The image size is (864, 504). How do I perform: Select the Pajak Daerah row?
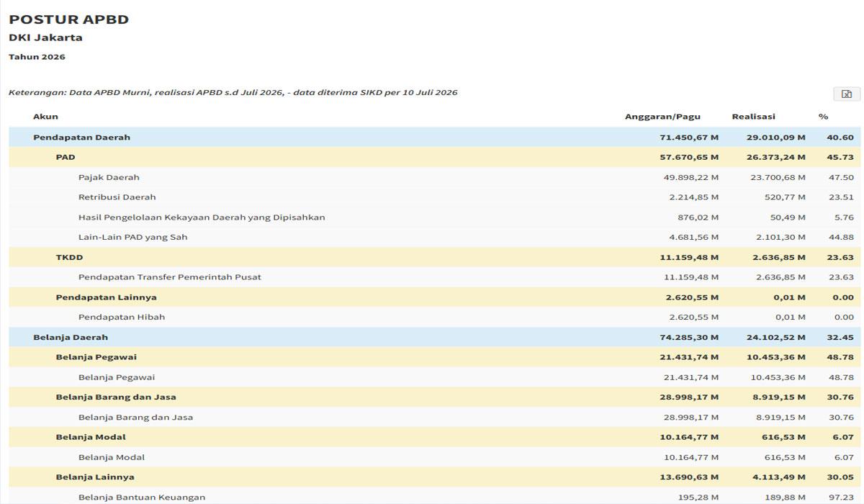(435, 177)
